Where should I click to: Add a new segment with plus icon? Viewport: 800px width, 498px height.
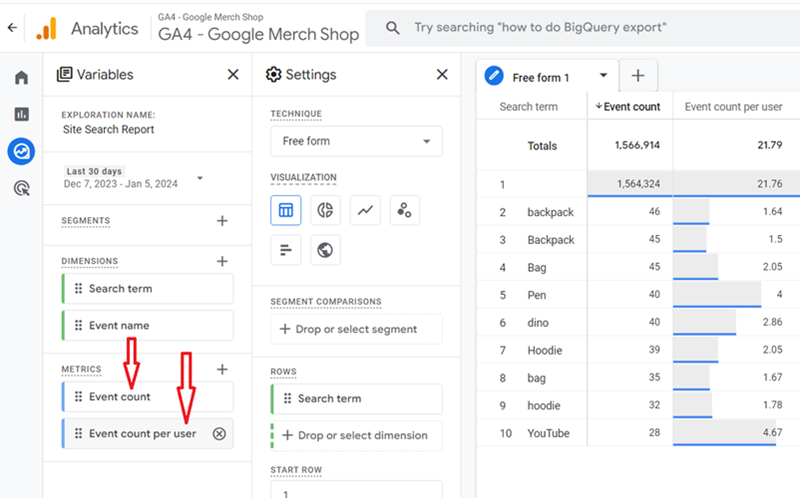[222, 221]
